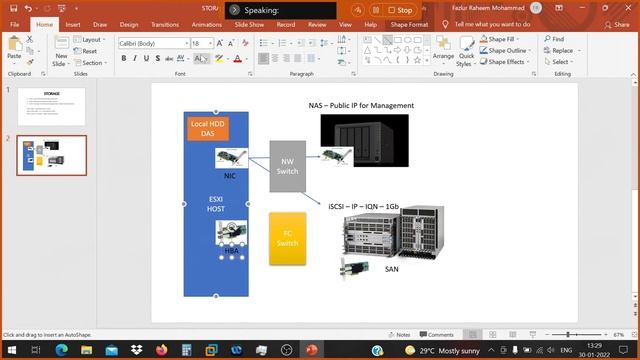This screenshot has width=640, height=360.
Task: Justify the text
Action: pos(298,59)
